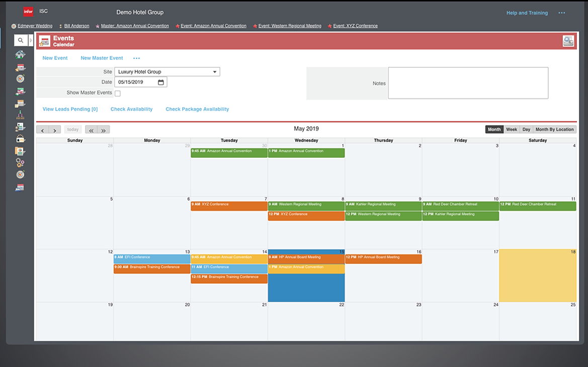Open 12 PM HP Annual Board Meeting on May 16

click(x=384, y=259)
